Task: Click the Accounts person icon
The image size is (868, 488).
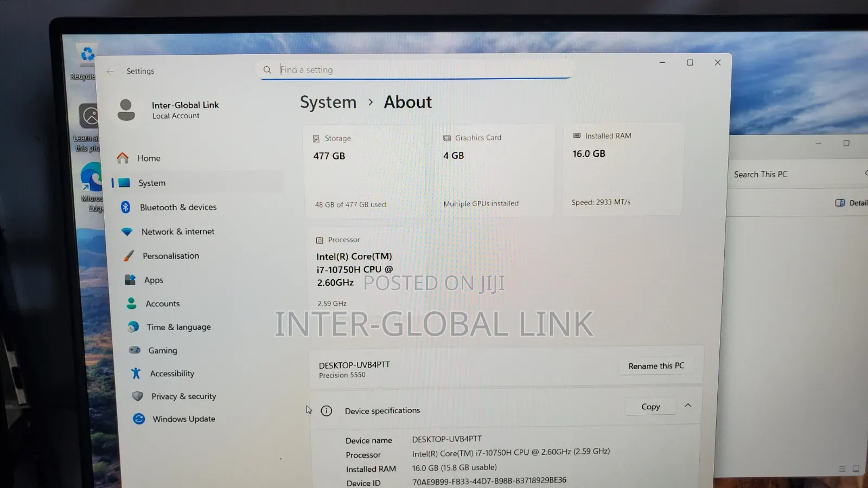Action: coord(131,303)
